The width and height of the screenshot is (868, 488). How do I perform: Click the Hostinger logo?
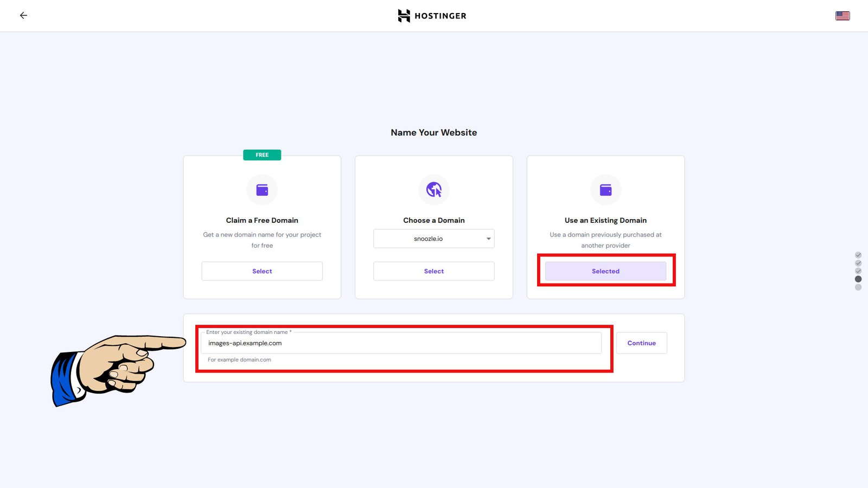pos(432,16)
